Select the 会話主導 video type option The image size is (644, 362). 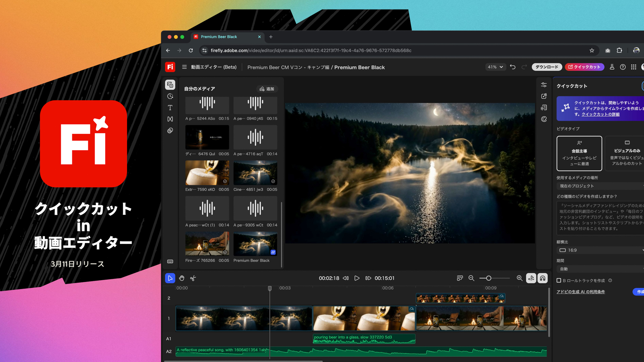(579, 154)
